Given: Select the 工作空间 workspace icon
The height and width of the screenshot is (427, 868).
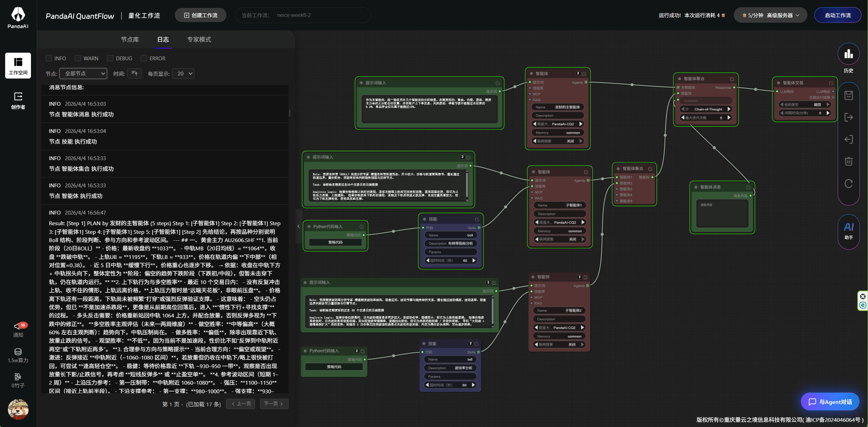Looking at the screenshot, I should tap(18, 65).
